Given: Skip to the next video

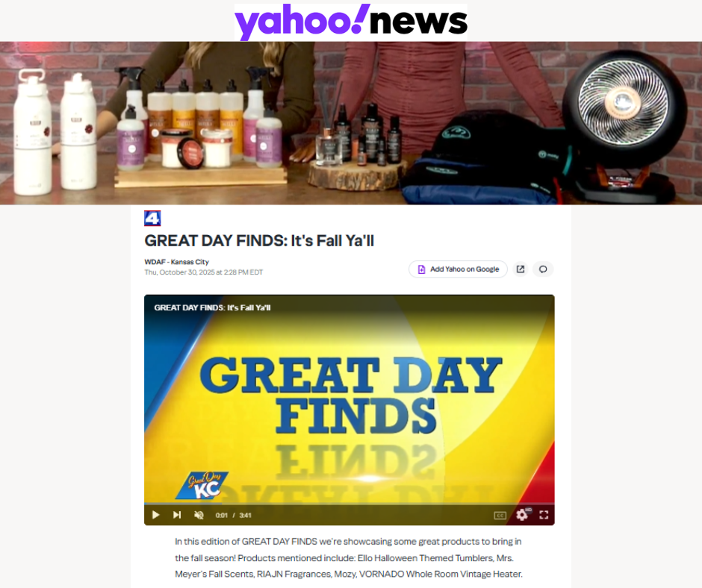Looking at the screenshot, I should pos(177,515).
